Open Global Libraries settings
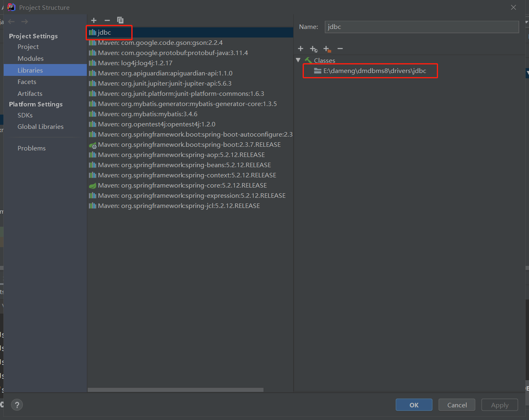The width and height of the screenshot is (529, 420). 40,127
